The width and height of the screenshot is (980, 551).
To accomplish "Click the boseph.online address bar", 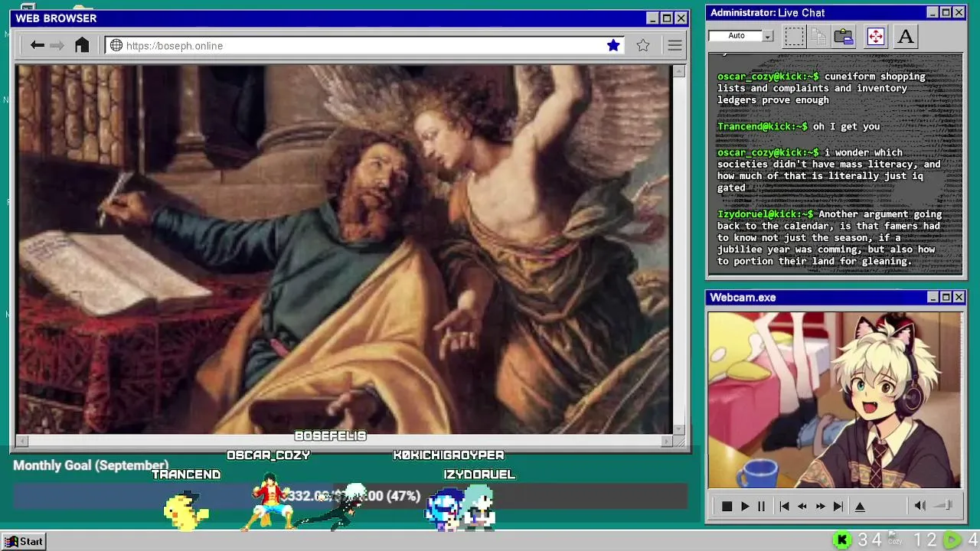I will coord(364,46).
